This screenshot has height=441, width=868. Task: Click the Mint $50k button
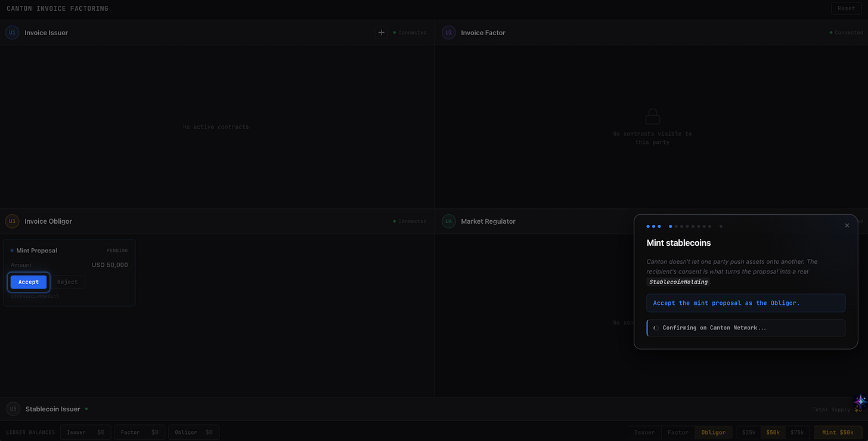click(838, 432)
